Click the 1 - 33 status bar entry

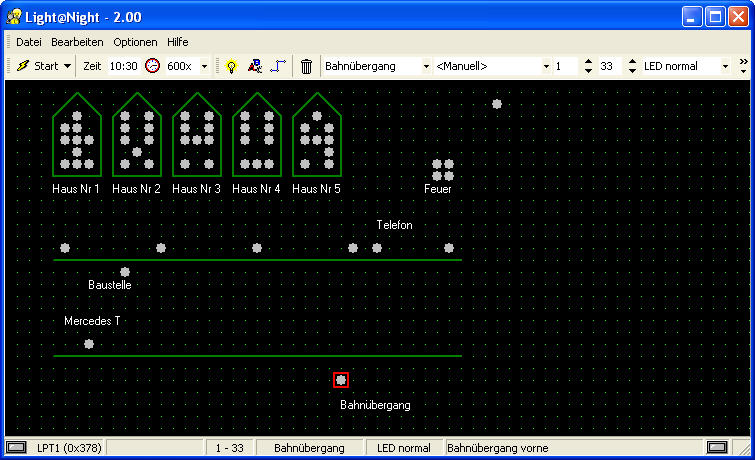click(230, 448)
